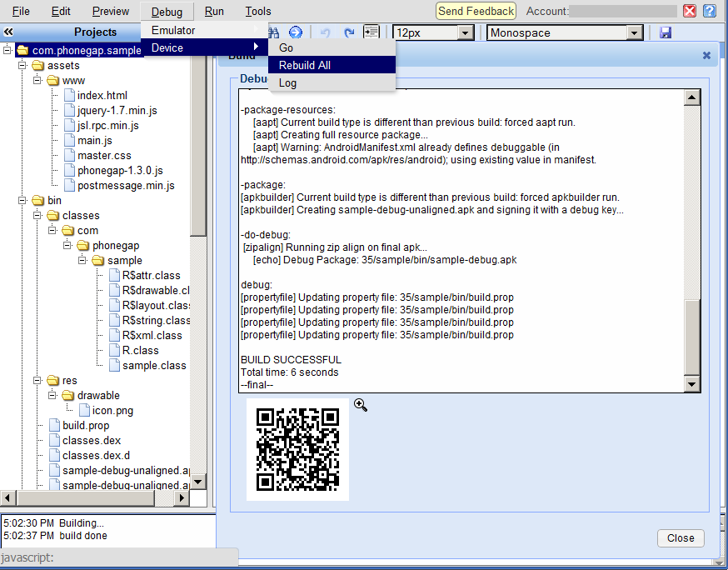Select Go in the Device submenu
The image size is (728, 570).
332,47
